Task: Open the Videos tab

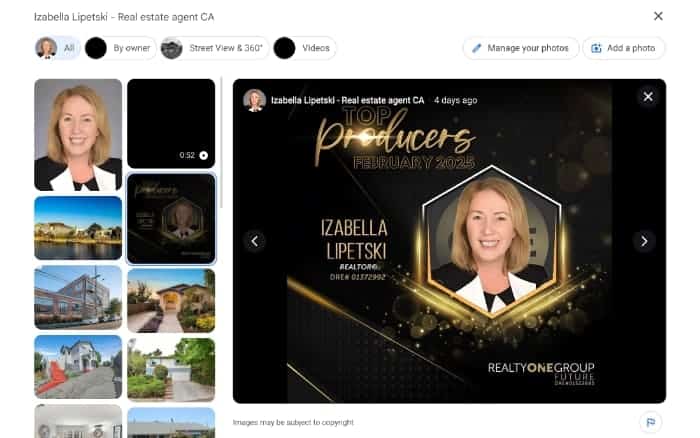Action: tap(304, 48)
